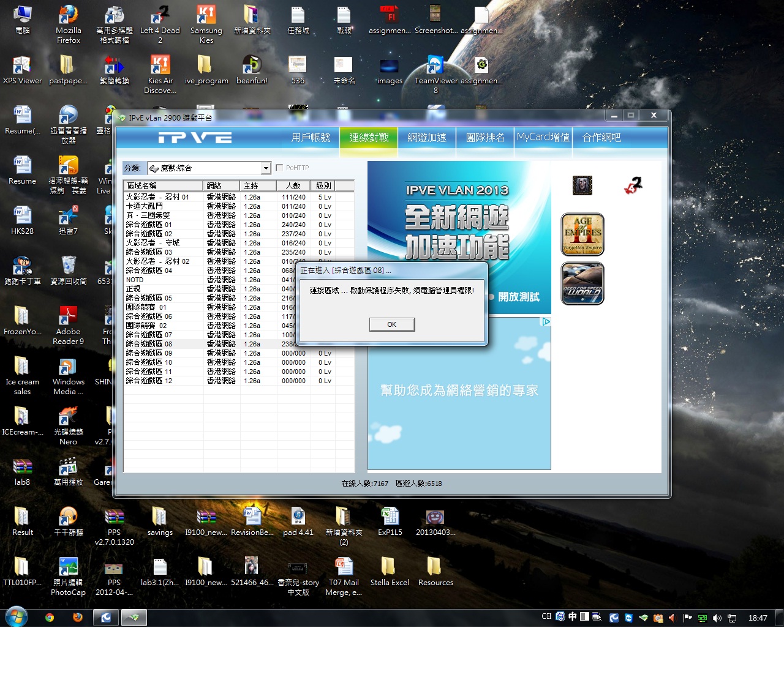Click the Windows Start button
The image size is (784, 680).
pyautogui.click(x=17, y=617)
